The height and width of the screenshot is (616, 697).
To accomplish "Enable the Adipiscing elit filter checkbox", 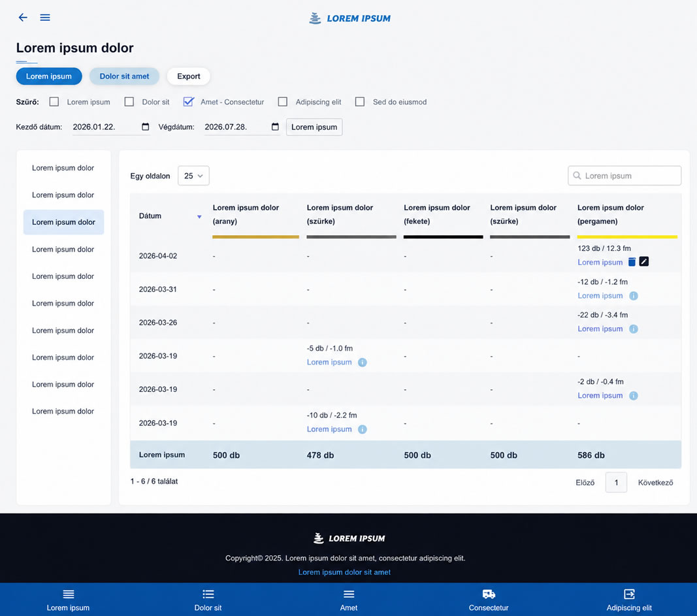I will 283,102.
